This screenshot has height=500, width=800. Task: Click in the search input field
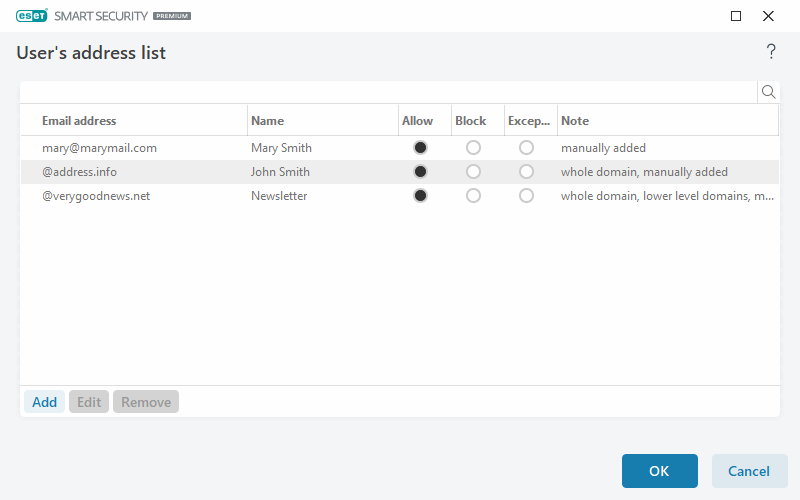click(x=388, y=92)
